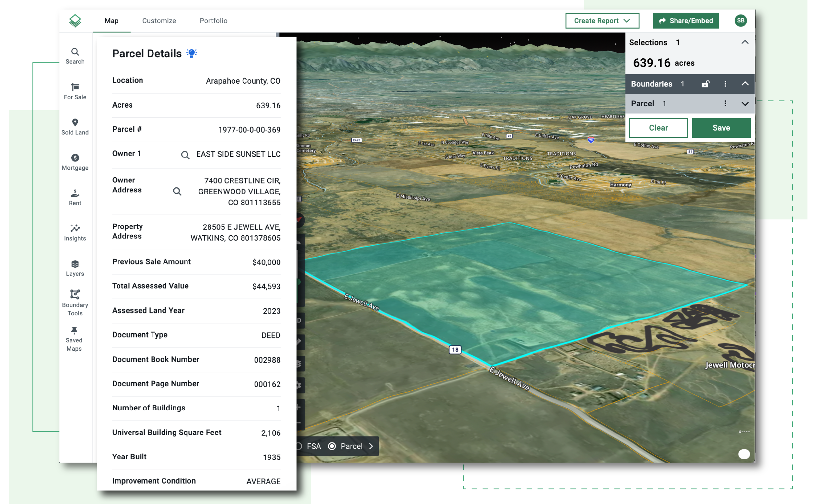Screen dimensions: 815x504
Task: Click owner address 7400 CRESTLINE CIR
Action: pos(242,181)
